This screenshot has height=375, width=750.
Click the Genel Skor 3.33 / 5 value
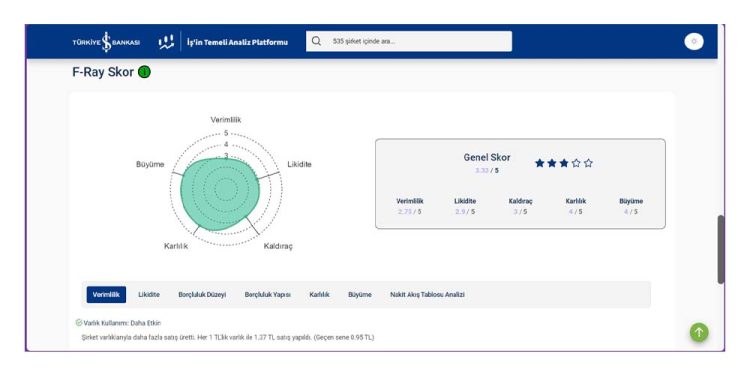[487, 170]
